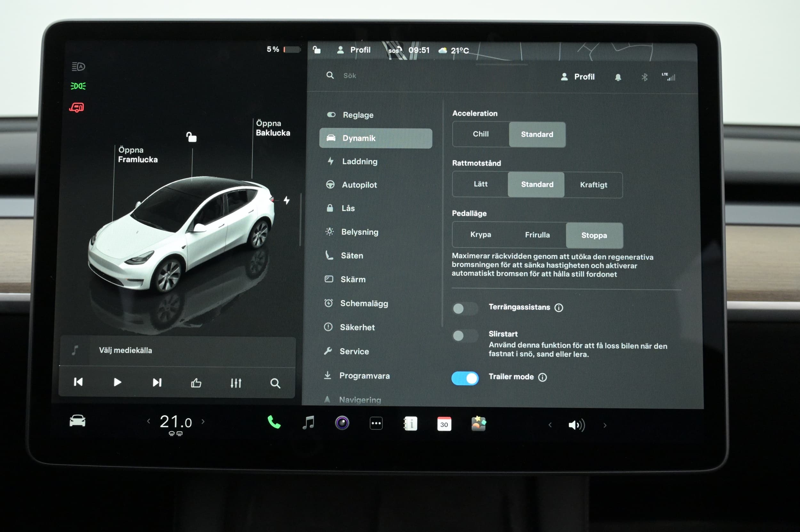The width and height of the screenshot is (800, 532).
Task: Open the car controls icon in bottom bar
Action: tap(77, 421)
